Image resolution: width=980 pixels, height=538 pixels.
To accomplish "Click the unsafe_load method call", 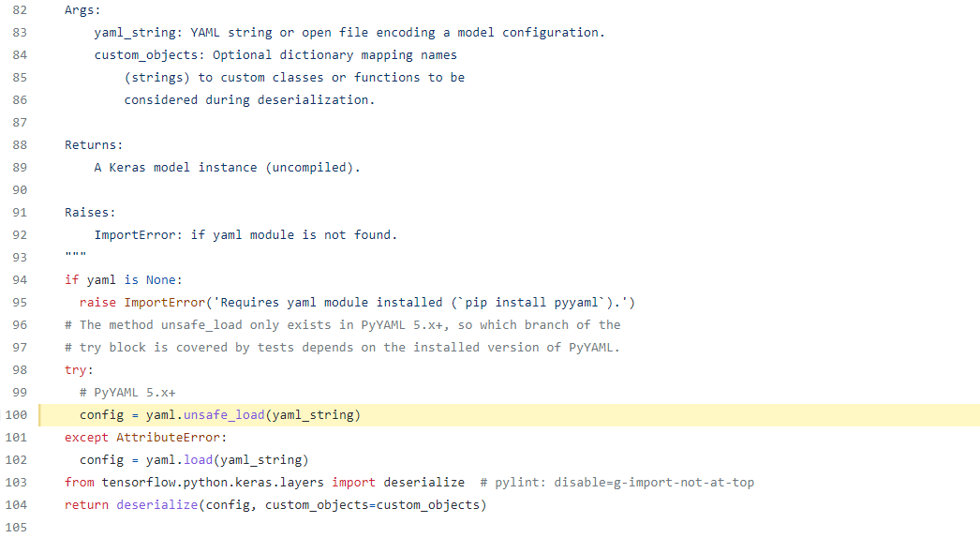I will tap(224, 415).
